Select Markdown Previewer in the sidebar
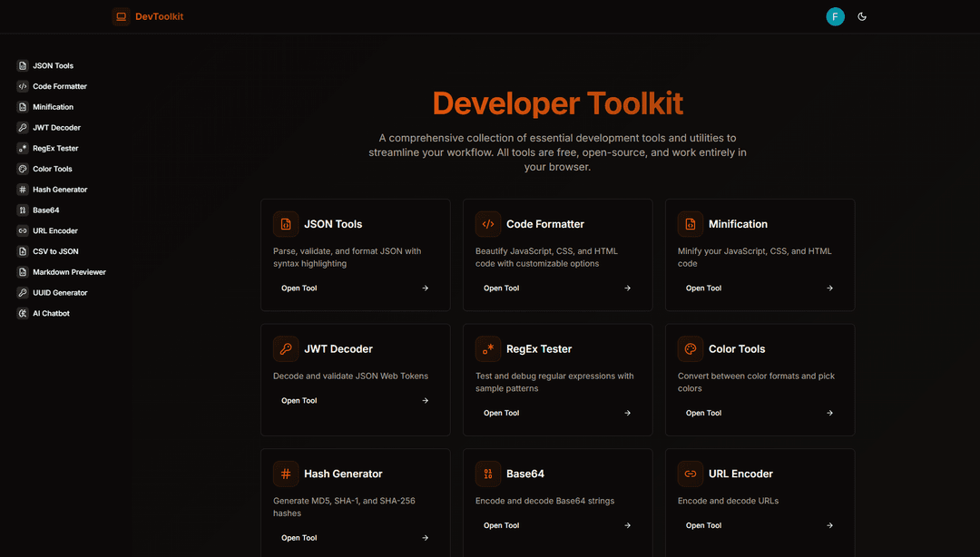The image size is (980, 557). (x=69, y=272)
